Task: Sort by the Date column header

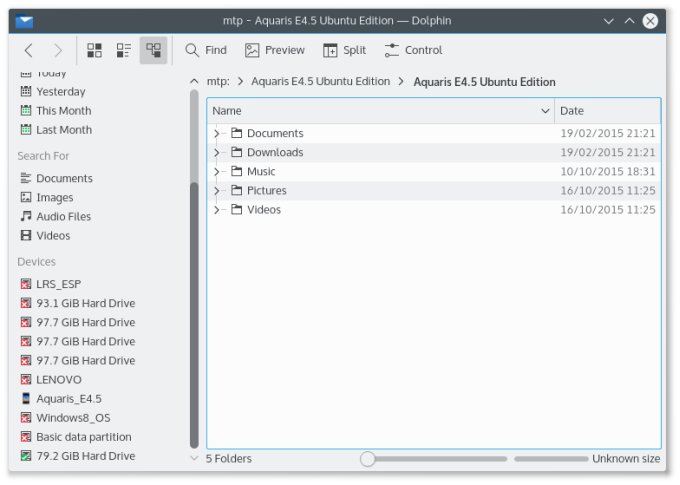Action: [x=606, y=111]
